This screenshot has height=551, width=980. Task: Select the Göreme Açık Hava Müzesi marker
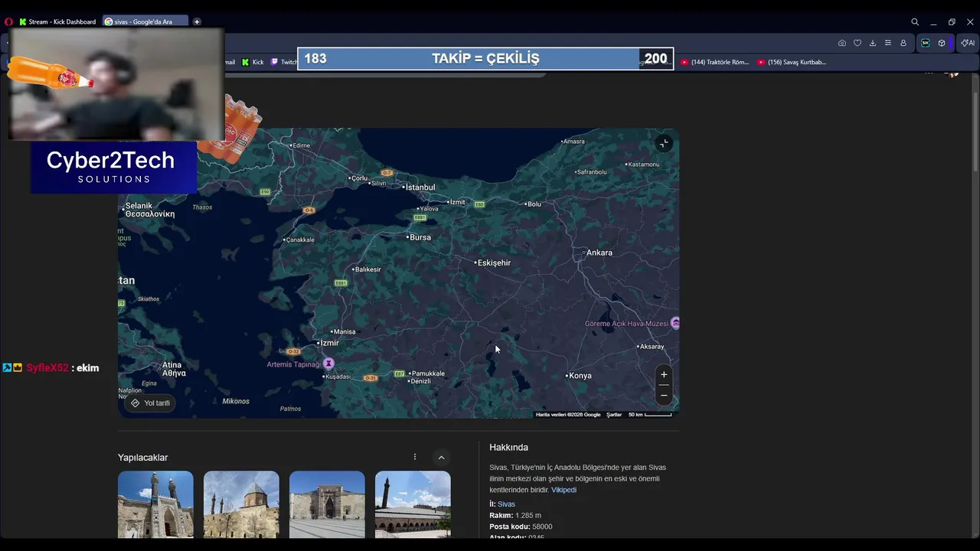(675, 324)
